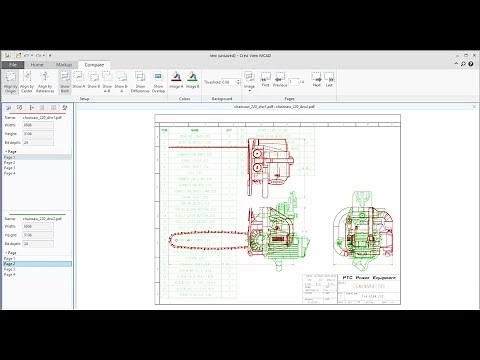
Task: Open the quick access toolbar customize dropdown
Action: click(50, 56)
